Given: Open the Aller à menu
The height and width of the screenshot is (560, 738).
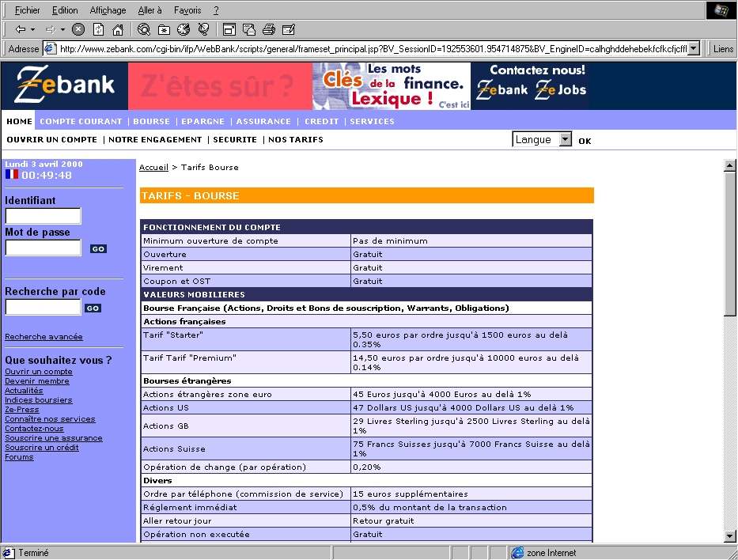Looking at the screenshot, I should click(150, 10).
